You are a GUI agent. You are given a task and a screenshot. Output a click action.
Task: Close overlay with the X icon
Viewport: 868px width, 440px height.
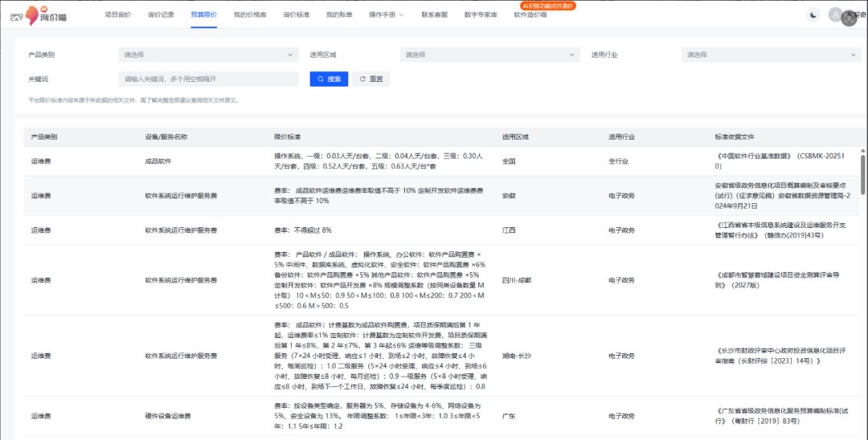pyautogui.click(x=850, y=18)
